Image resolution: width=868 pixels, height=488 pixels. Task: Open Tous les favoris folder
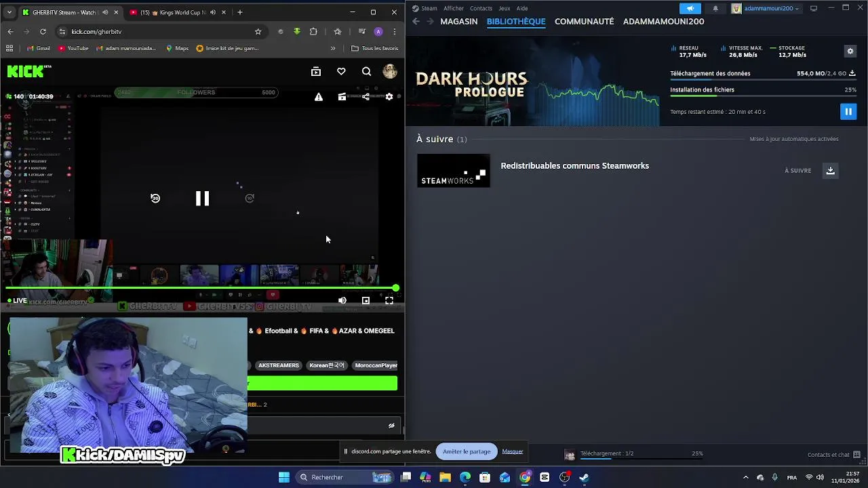click(374, 48)
